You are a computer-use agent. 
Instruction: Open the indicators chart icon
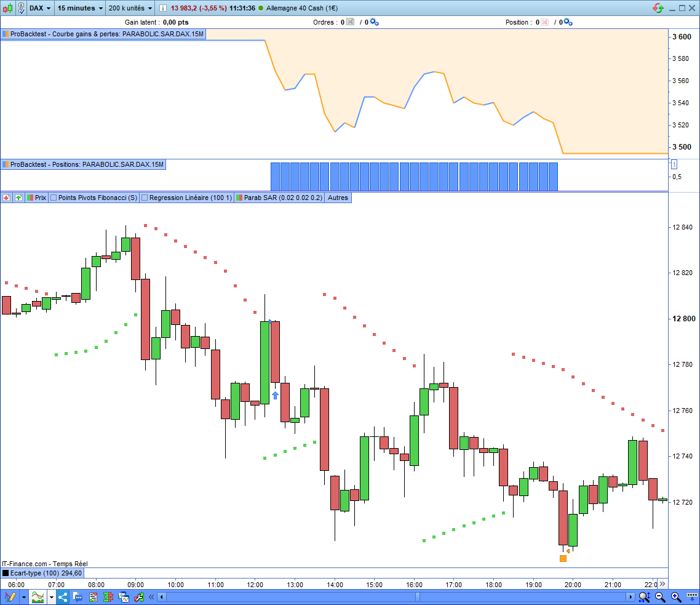point(38,597)
